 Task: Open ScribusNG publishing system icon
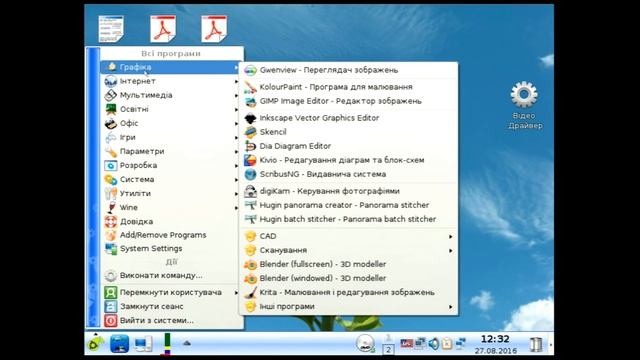pyautogui.click(x=250, y=174)
